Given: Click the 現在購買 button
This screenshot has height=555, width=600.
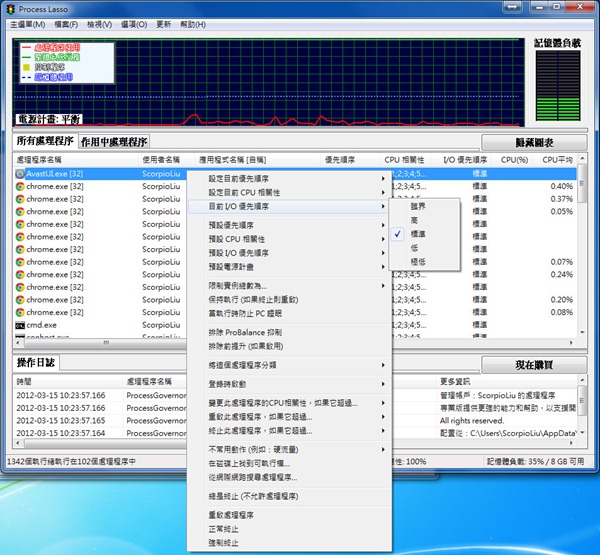Looking at the screenshot, I should pyautogui.click(x=533, y=366).
